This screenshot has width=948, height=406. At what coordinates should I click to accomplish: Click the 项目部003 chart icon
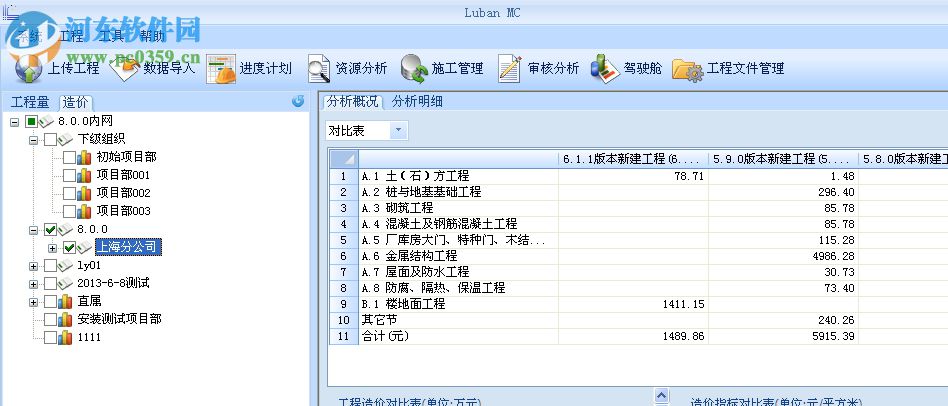pyautogui.click(x=84, y=211)
